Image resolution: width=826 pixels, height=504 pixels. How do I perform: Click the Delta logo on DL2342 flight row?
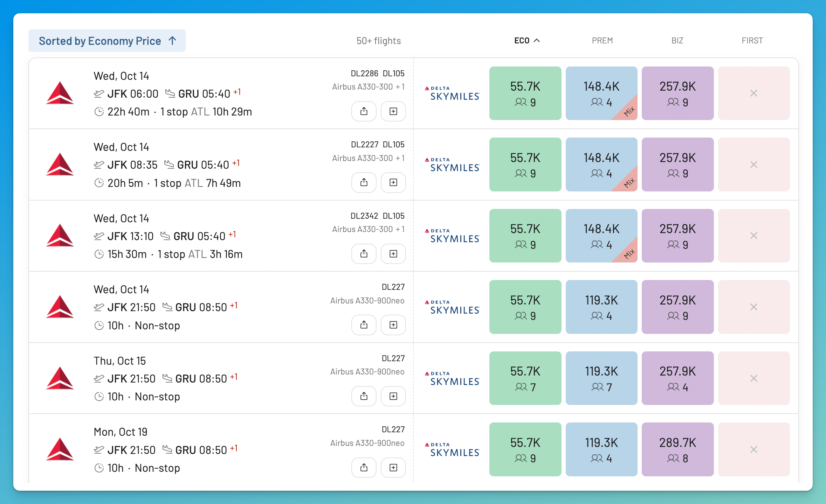pos(60,236)
